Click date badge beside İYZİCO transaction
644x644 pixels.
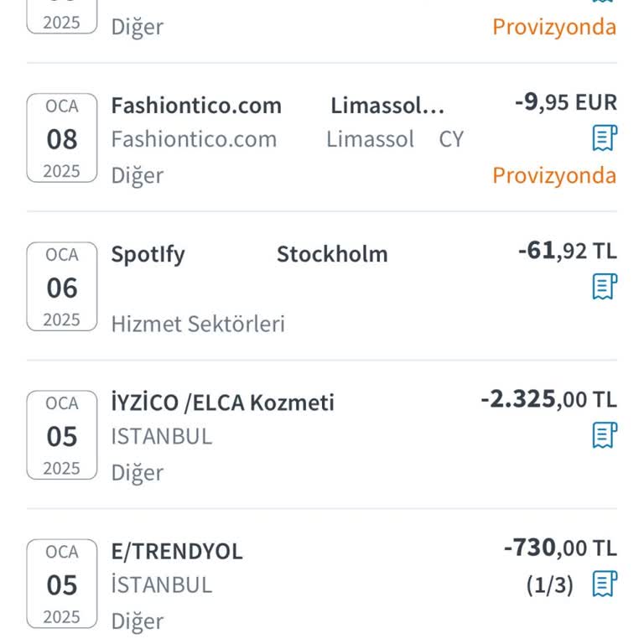pos(62,435)
